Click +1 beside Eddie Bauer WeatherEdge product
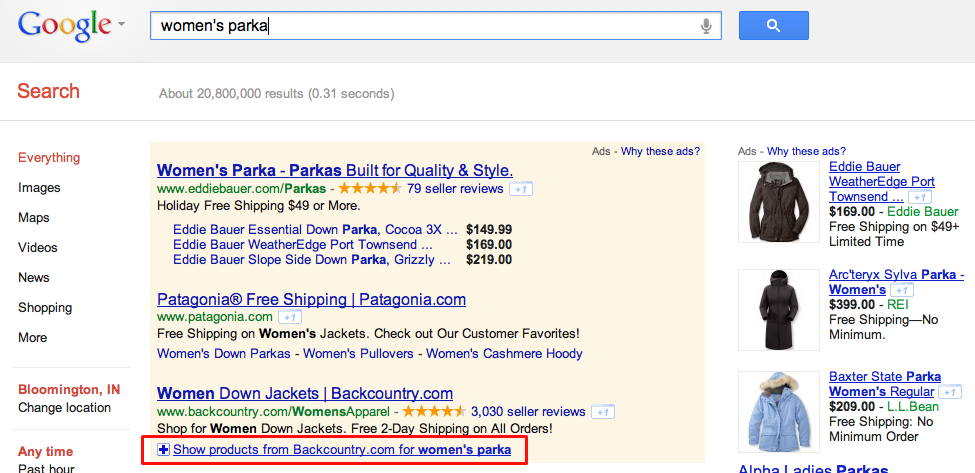The image size is (975, 473). click(920, 197)
